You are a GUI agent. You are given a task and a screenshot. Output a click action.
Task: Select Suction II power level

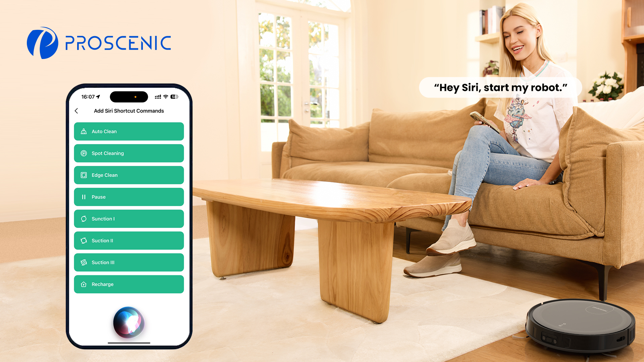click(x=129, y=240)
